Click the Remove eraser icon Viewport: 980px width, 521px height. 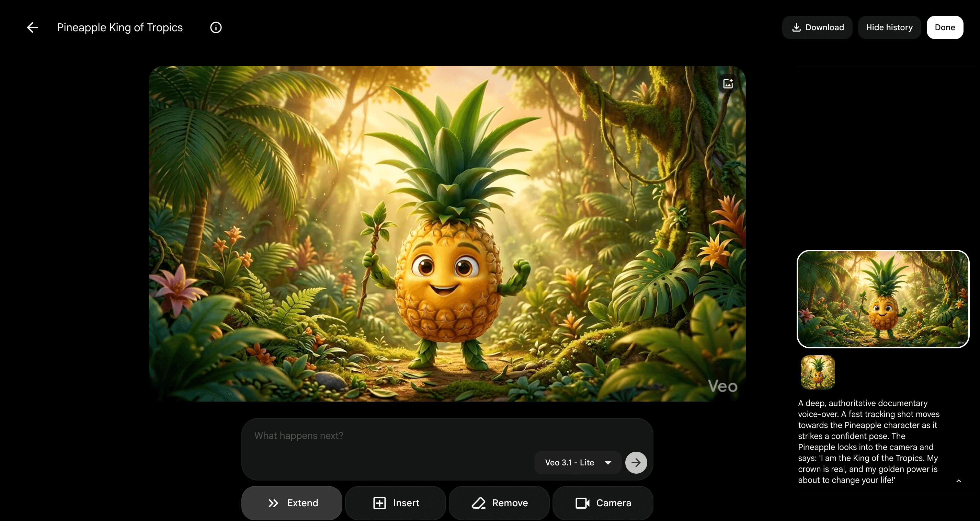[479, 503]
